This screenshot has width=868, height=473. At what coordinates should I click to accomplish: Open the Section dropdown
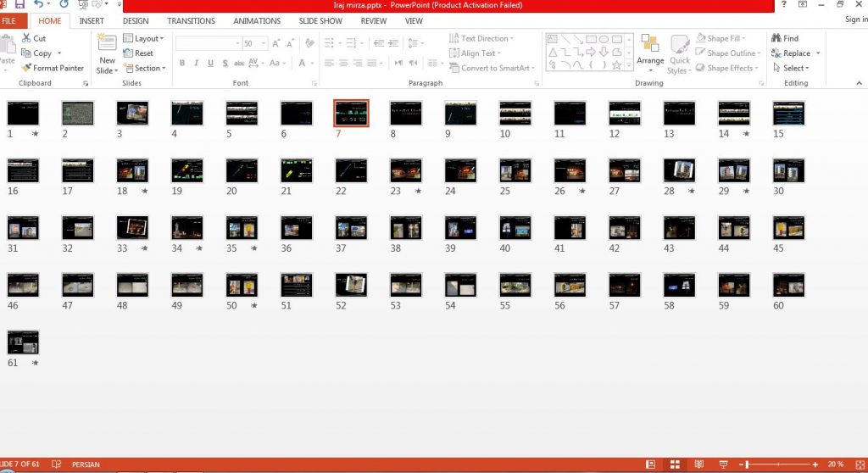(x=144, y=68)
